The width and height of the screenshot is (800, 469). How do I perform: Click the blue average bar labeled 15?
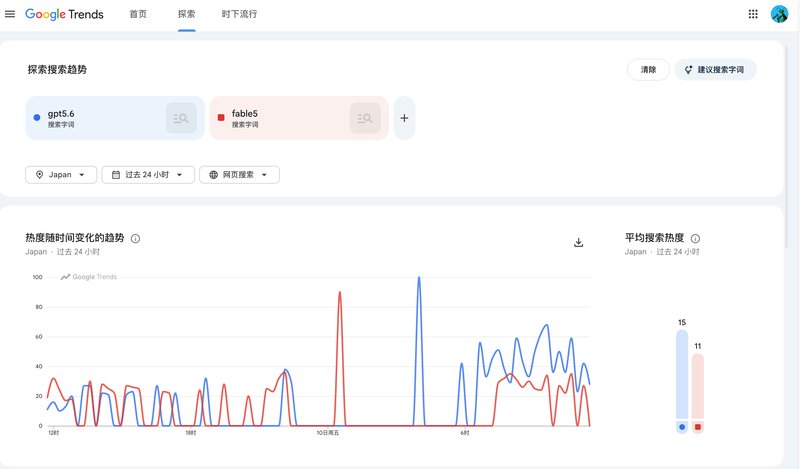coord(682,375)
